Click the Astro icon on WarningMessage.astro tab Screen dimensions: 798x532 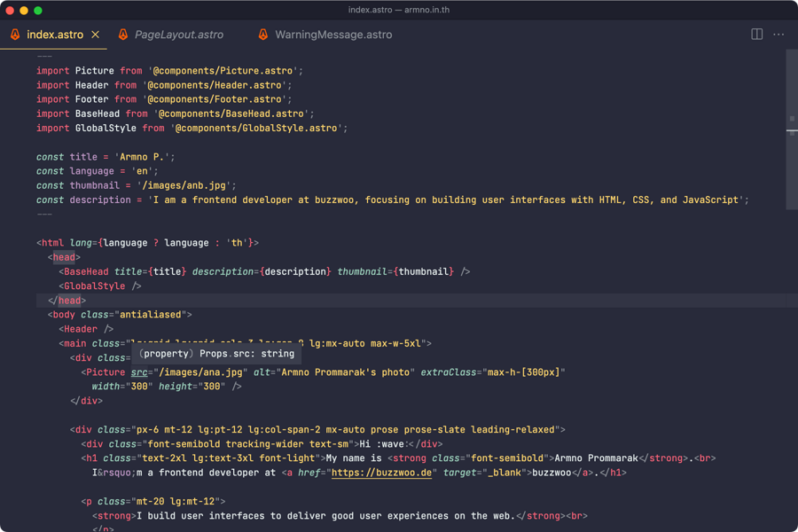tap(263, 35)
